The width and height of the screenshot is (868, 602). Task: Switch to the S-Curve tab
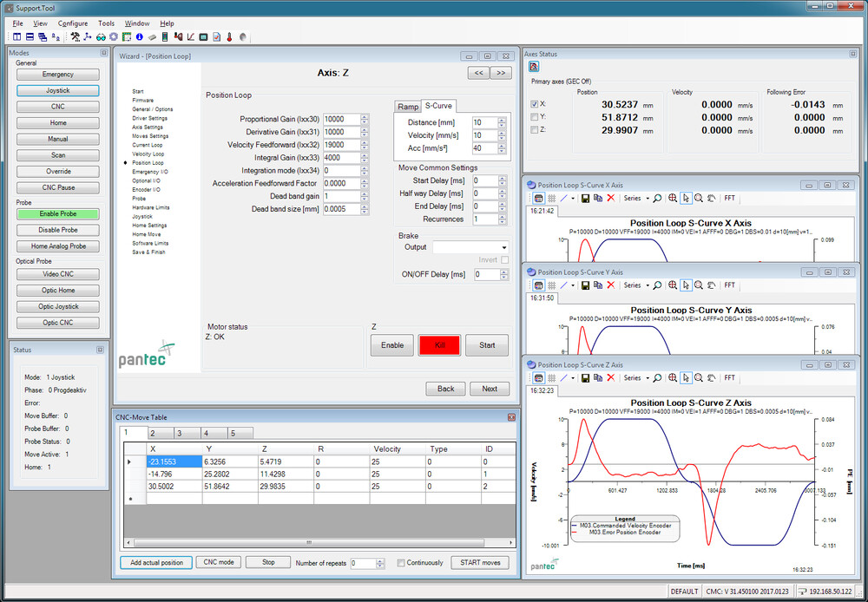coord(438,106)
